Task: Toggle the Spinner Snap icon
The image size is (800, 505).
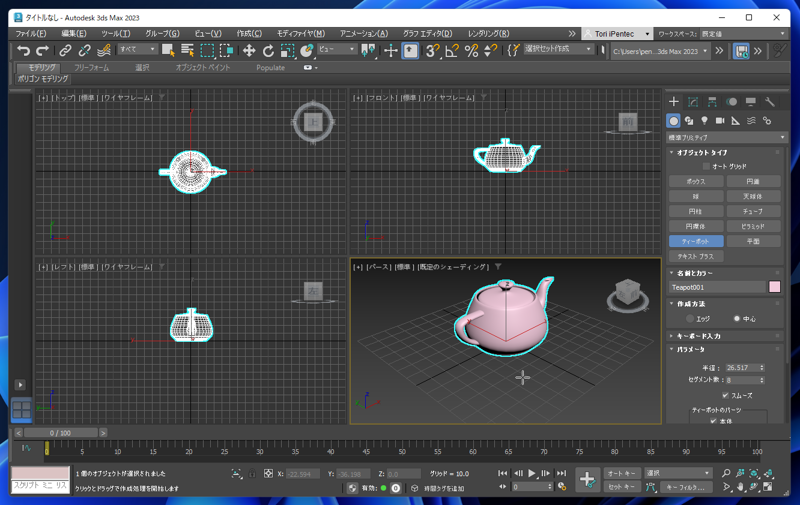Action: (490, 50)
